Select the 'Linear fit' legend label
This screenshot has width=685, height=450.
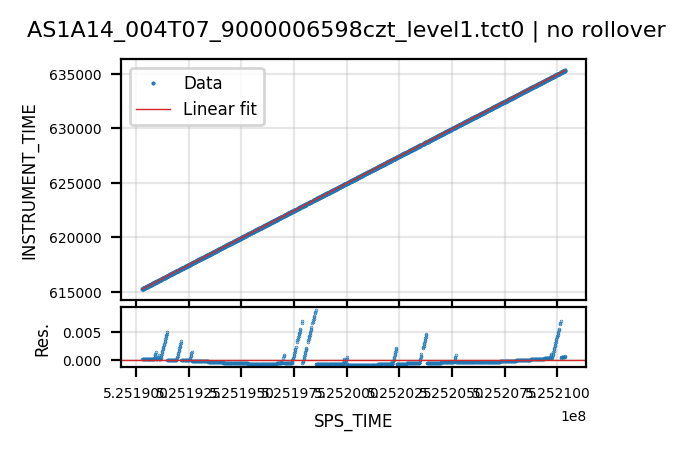220,109
